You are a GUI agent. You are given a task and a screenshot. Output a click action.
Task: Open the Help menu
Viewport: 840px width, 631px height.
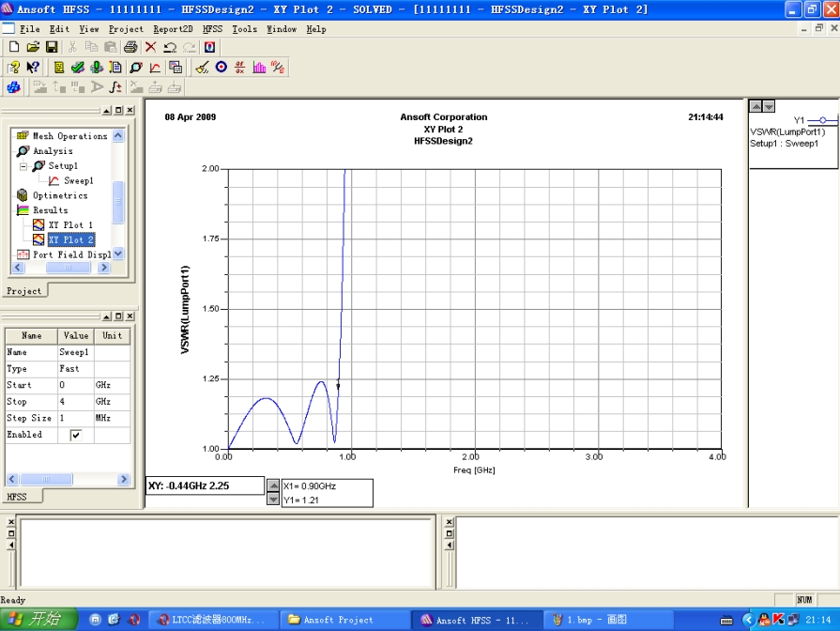coord(316,29)
